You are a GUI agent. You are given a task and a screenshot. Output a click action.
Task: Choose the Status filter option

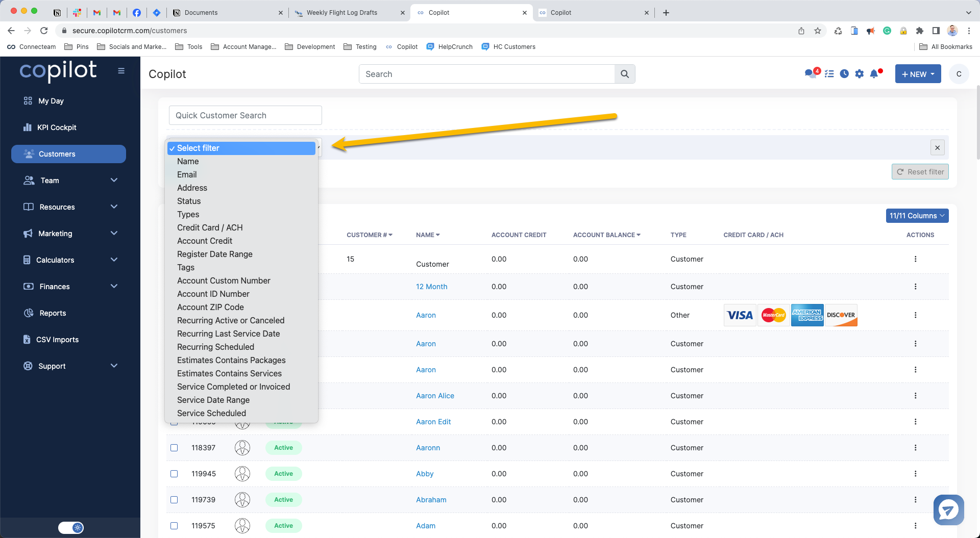pos(241,201)
